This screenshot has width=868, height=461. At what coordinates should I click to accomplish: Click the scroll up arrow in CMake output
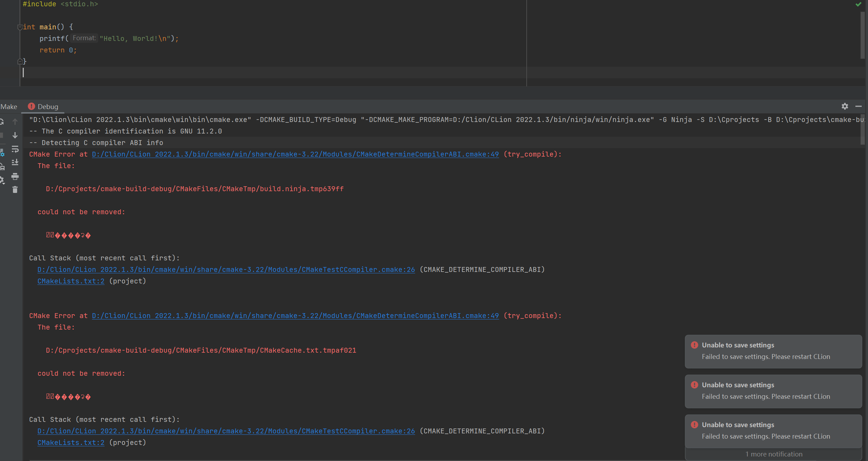pos(15,122)
